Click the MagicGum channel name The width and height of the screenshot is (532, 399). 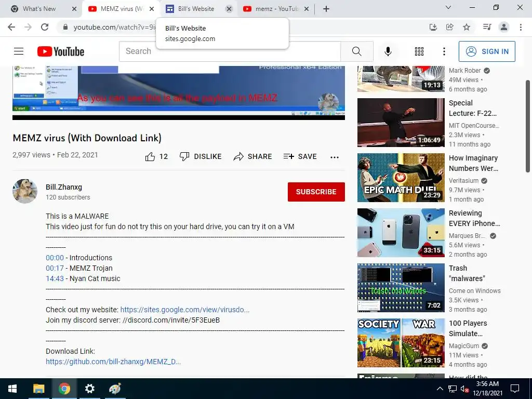tap(464, 345)
